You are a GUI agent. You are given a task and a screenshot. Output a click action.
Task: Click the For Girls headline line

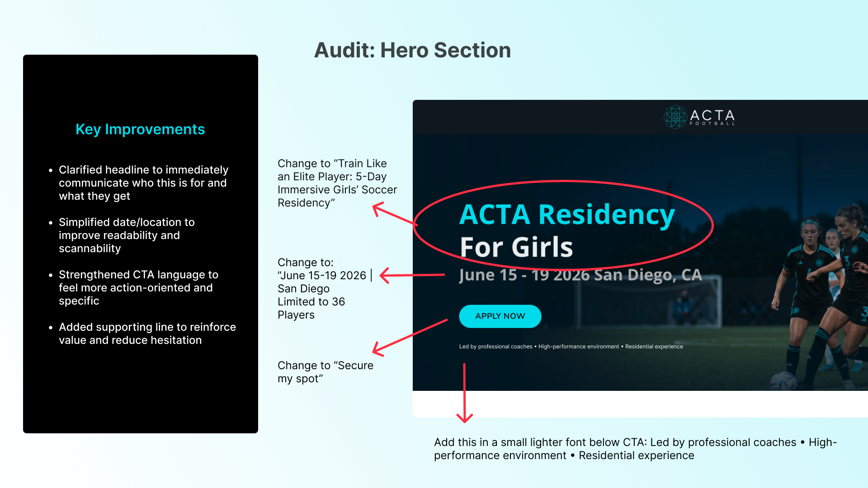coord(516,247)
